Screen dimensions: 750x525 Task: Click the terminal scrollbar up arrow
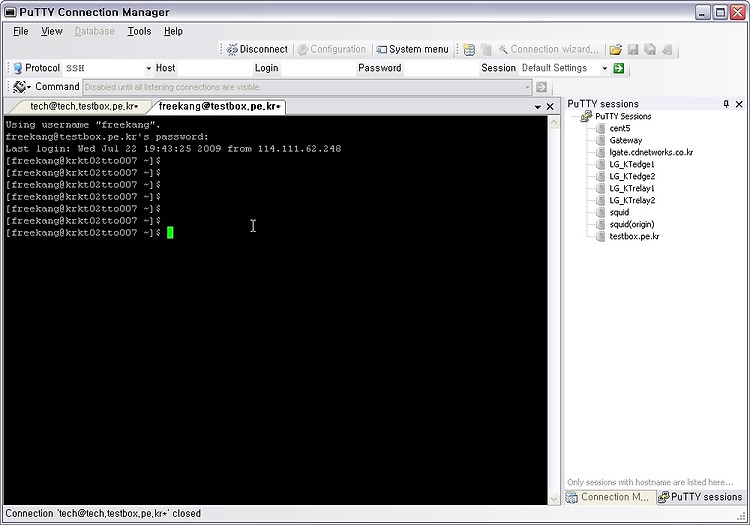[554, 122]
